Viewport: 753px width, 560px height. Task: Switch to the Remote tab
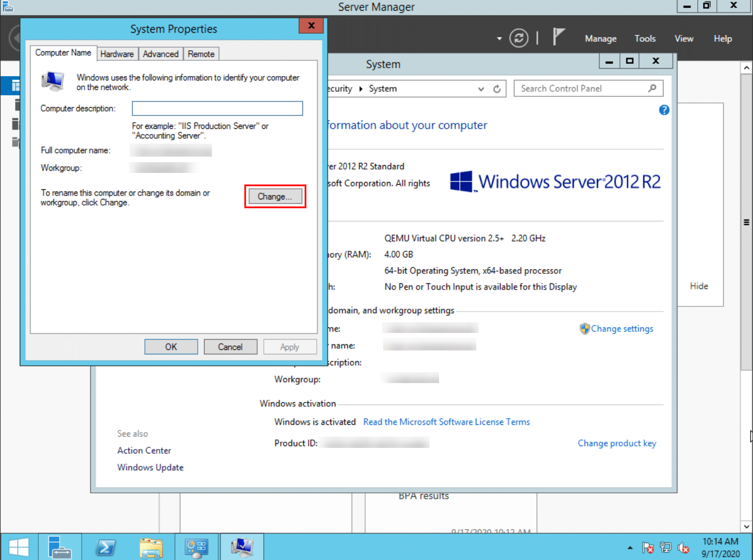point(201,54)
